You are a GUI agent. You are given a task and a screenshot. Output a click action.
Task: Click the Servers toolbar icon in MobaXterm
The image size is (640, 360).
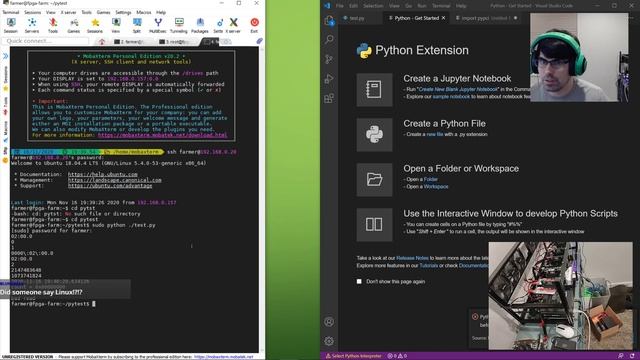pyautogui.click(x=32, y=25)
